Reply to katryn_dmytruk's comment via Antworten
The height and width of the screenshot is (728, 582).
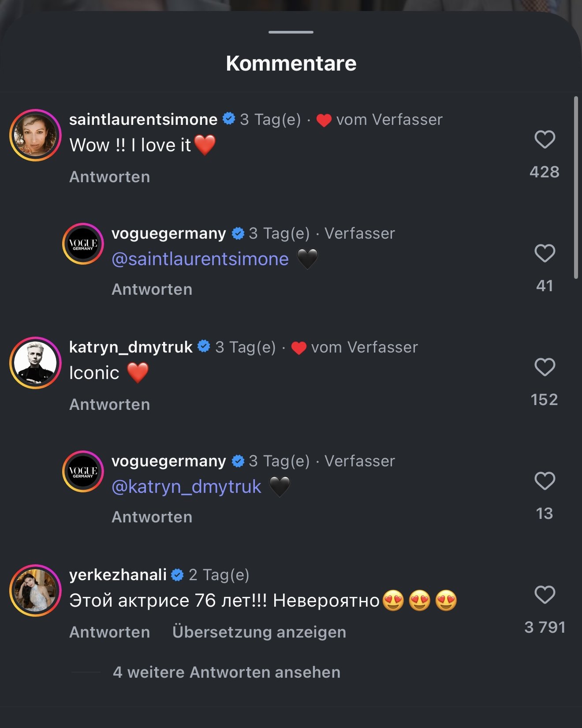click(110, 405)
